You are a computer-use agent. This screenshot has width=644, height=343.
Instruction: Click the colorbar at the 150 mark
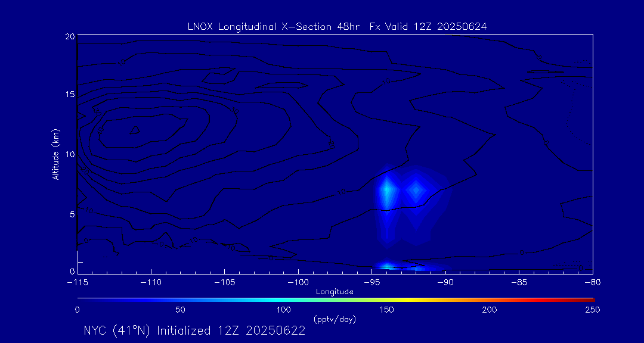tap(388, 300)
